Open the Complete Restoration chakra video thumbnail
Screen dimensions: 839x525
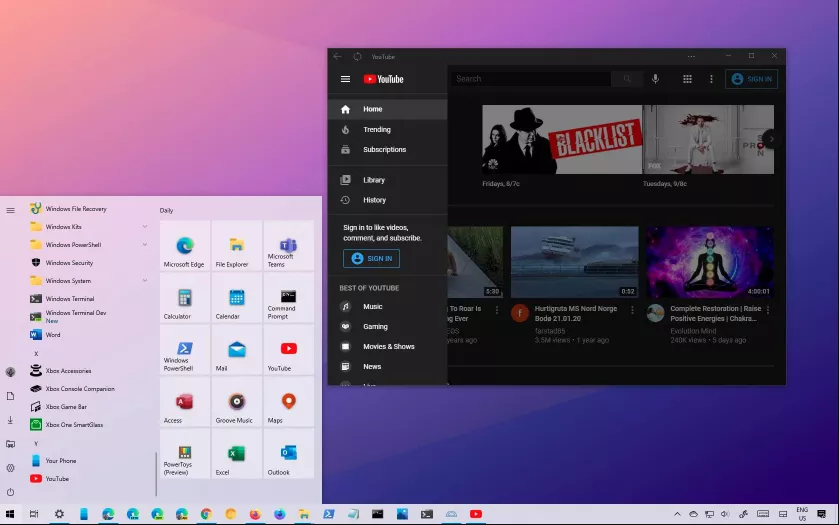tap(710, 262)
